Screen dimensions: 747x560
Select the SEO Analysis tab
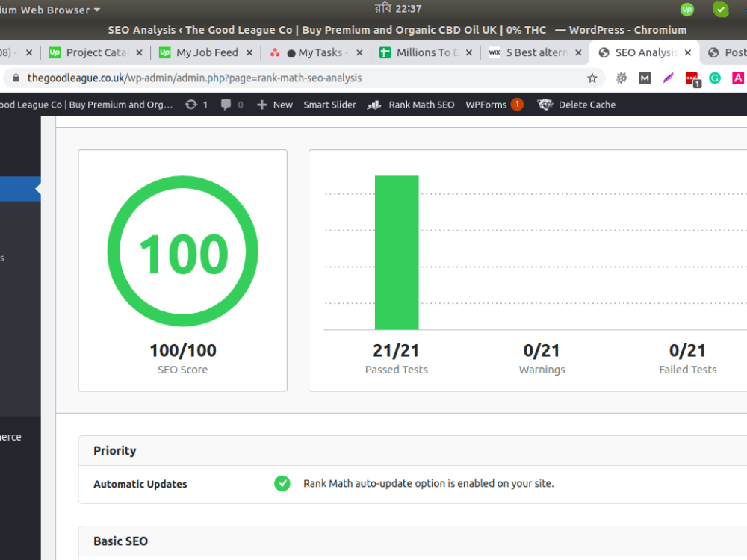645,52
